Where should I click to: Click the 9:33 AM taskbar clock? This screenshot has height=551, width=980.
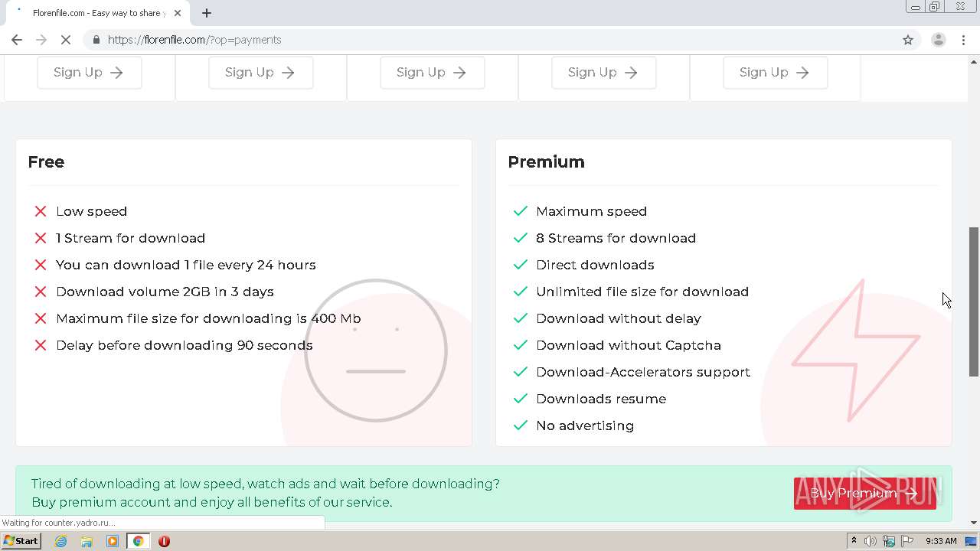point(941,541)
